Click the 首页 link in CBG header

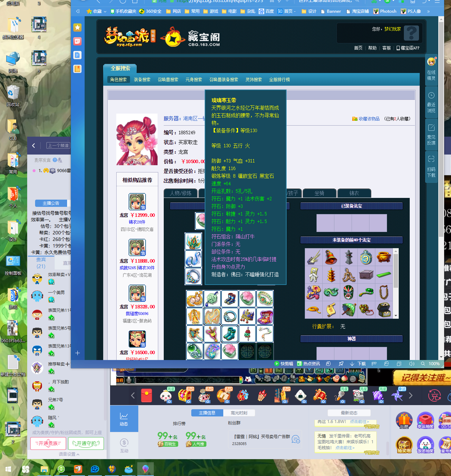click(358, 48)
